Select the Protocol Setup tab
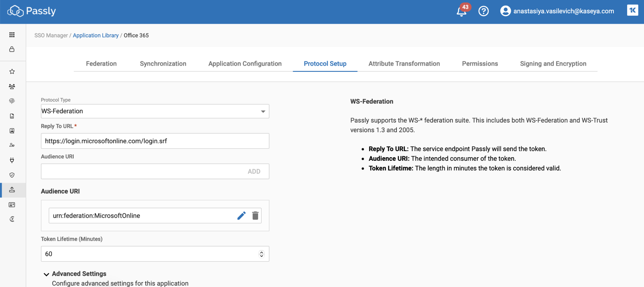Viewport: 644px width, 287px height. (x=325, y=64)
